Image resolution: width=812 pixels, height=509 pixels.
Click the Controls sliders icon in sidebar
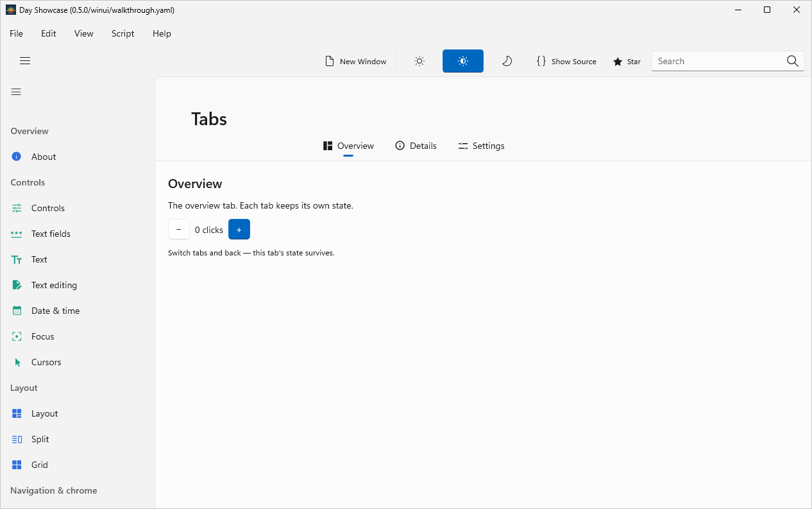tap(17, 208)
